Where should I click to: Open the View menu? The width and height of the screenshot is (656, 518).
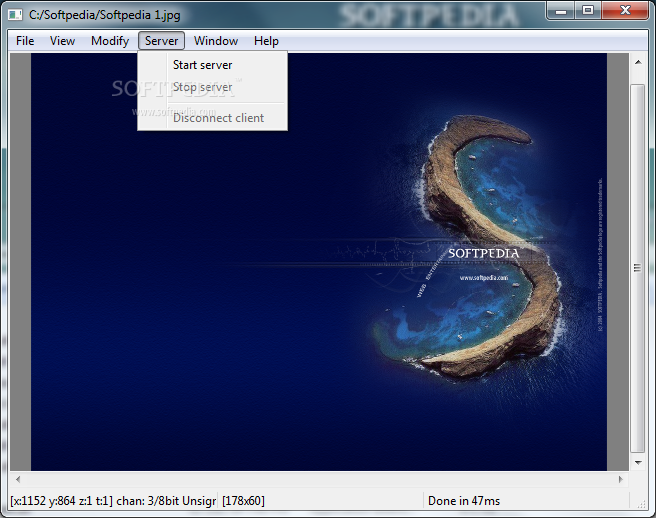(62, 41)
